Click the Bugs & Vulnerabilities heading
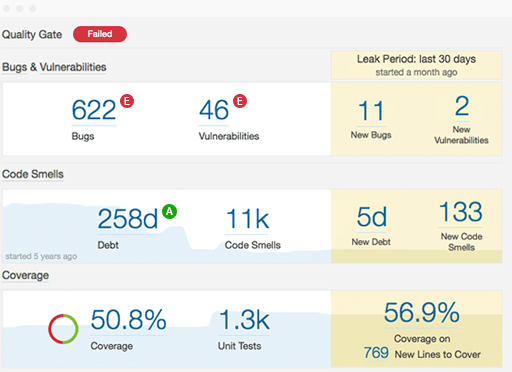The height and width of the screenshot is (372, 512). tap(54, 67)
